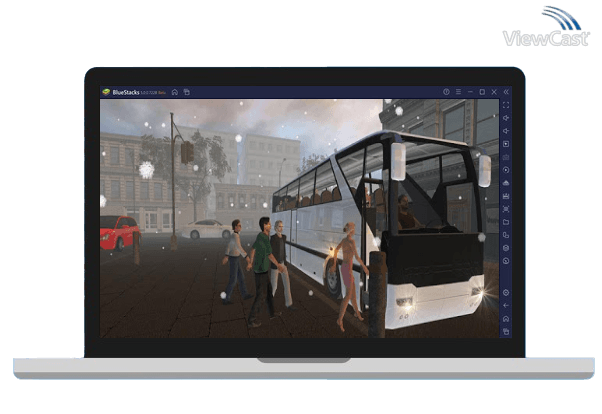Image resolution: width=602 pixels, height=414 pixels.
Task: Click the Android back arrow in the sidebar
Action: 506,306
